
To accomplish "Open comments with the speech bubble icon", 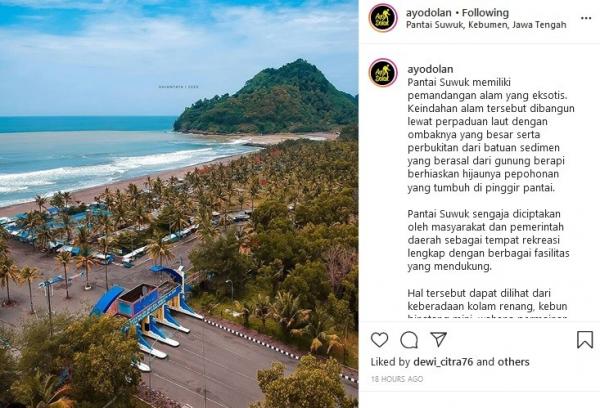I will (x=409, y=339).
